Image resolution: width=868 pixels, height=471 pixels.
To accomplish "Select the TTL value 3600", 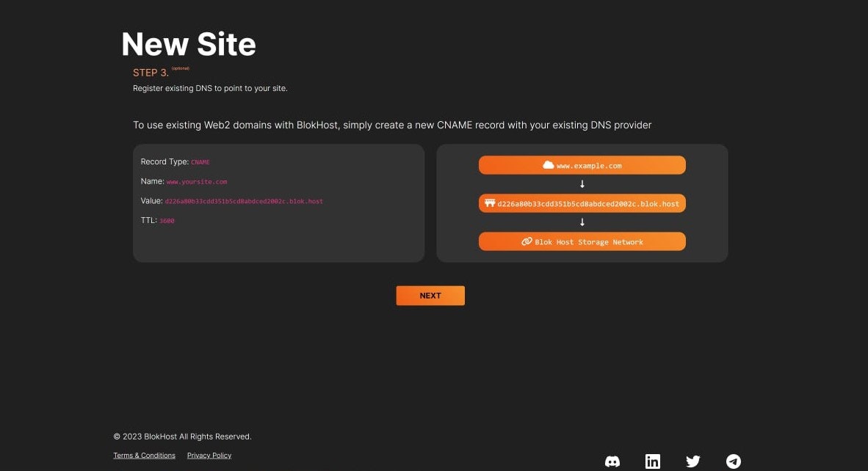I will pyautogui.click(x=167, y=221).
